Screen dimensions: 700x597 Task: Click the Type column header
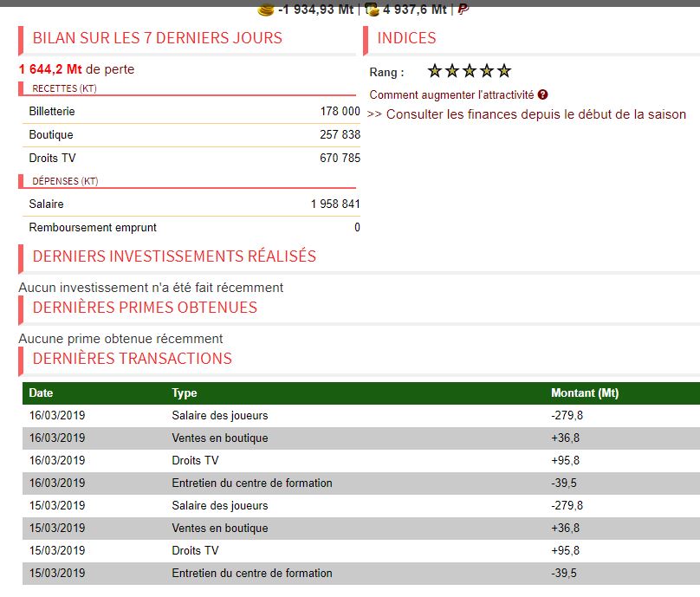(x=185, y=393)
